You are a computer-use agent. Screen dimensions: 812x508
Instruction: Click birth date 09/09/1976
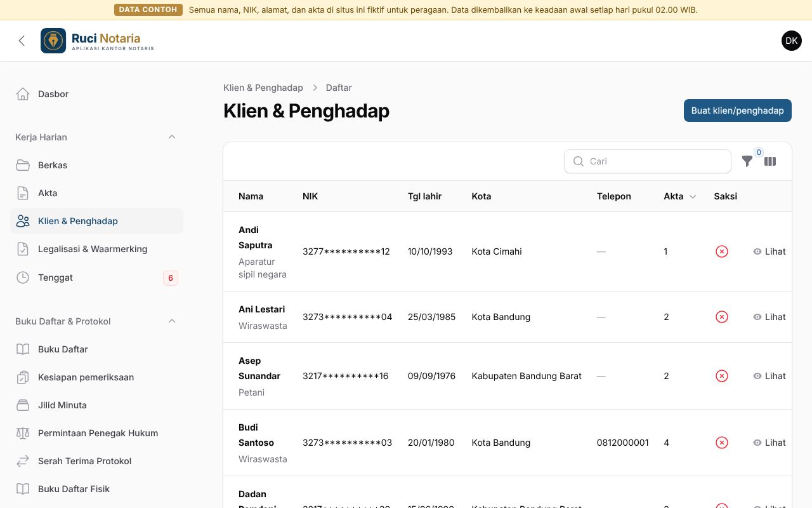coord(432,376)
